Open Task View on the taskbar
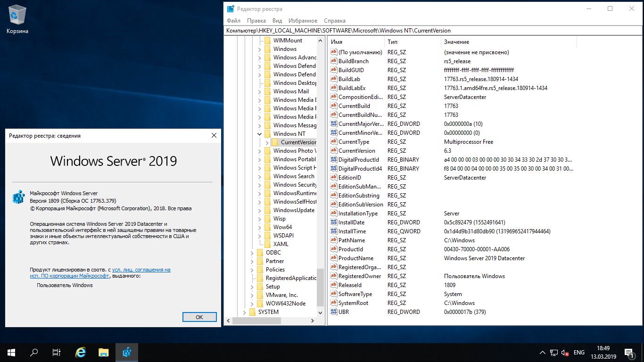The image size is (644, 362). point(57,352)
